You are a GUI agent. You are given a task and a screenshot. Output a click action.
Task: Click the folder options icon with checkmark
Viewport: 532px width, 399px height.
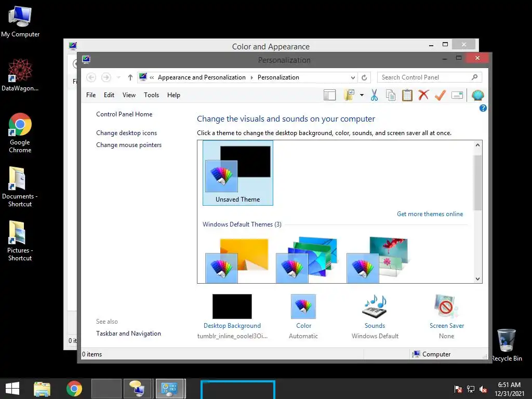tap(349, 96)
